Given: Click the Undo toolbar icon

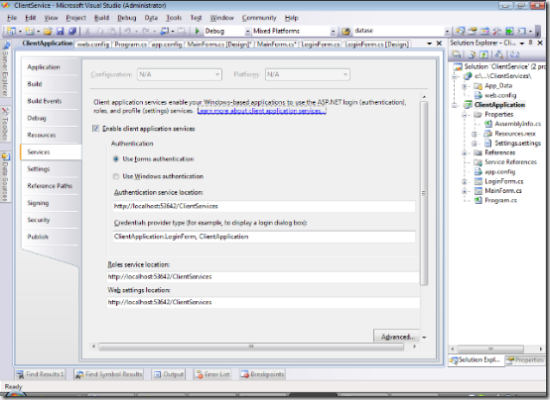Looking at the screenshot, I should click(127, 31).
